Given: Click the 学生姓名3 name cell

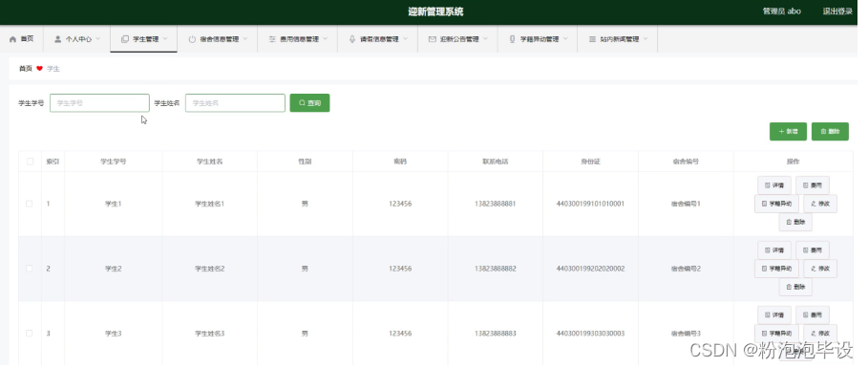Looking at the screenshot, I should pyautogui.click(x=209, y=334).
